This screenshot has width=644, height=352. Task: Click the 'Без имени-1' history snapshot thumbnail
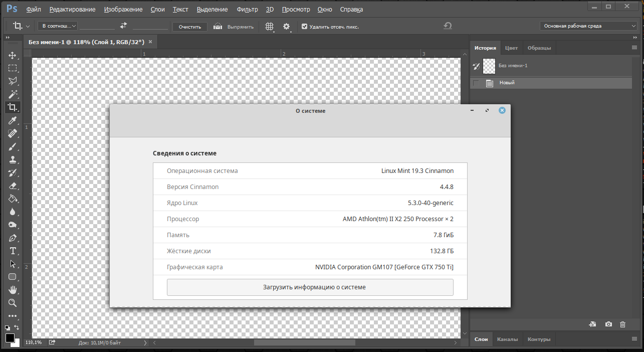[x=489, y=66]
